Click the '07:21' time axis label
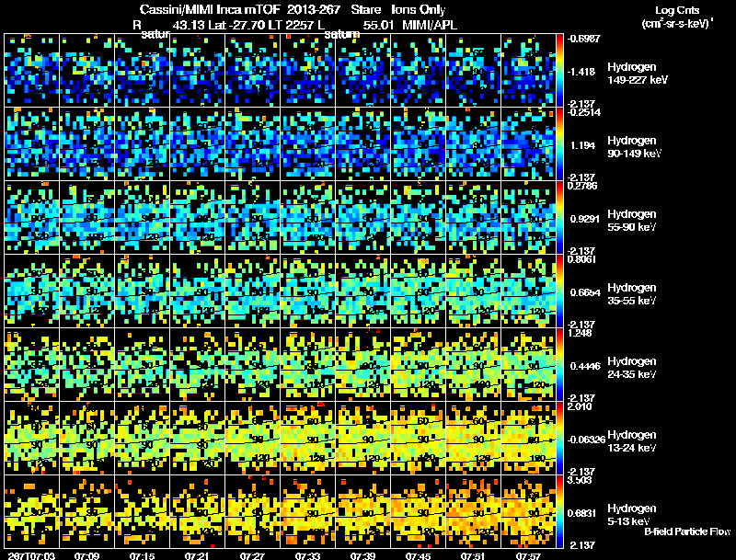 coord(198,556)
